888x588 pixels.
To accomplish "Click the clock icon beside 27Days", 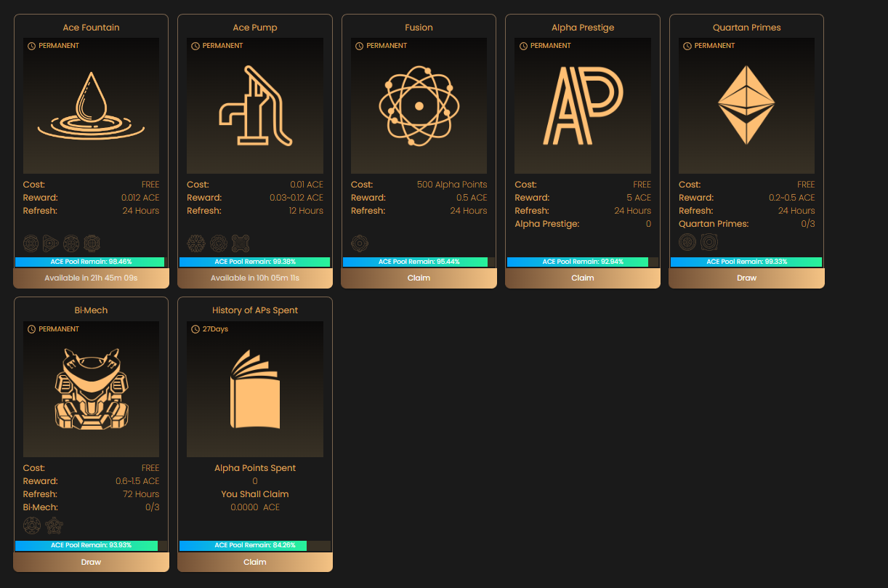I will tap(195, 329).
